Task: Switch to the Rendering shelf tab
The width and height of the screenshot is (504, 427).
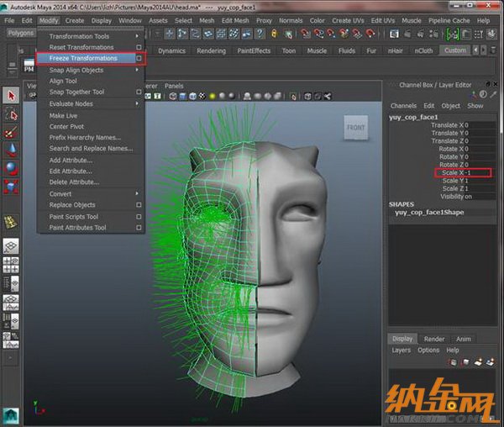Action: click(211, 50)
